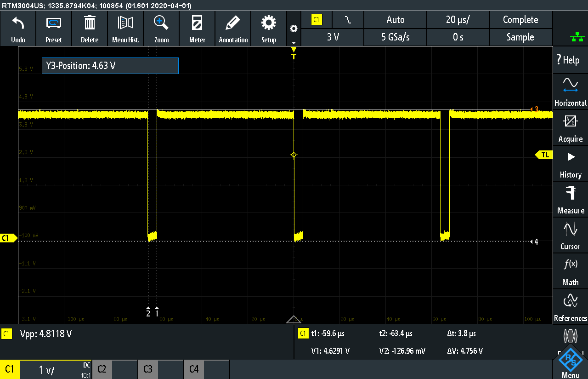
Task: Open the Cursor menu
Action: tap(570, 235)
